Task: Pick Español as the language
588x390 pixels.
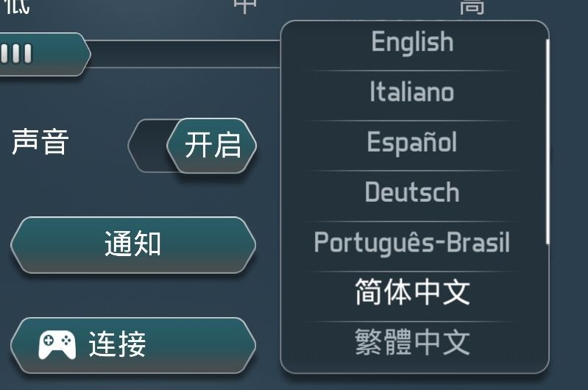Action: (x=412, y=143)
